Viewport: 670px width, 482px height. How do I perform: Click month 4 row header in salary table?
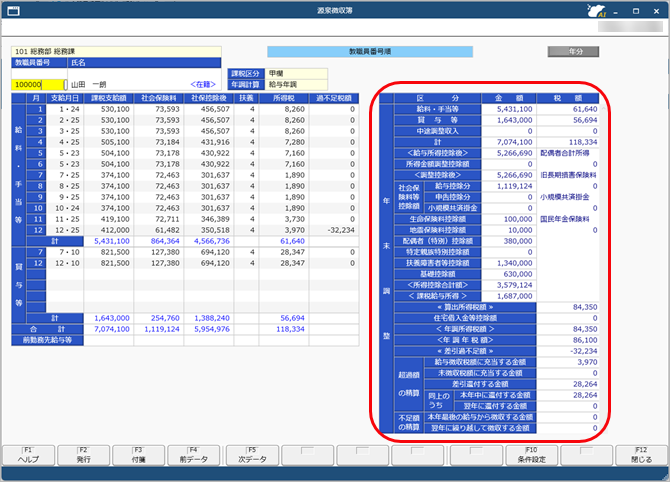pos(36,142)
